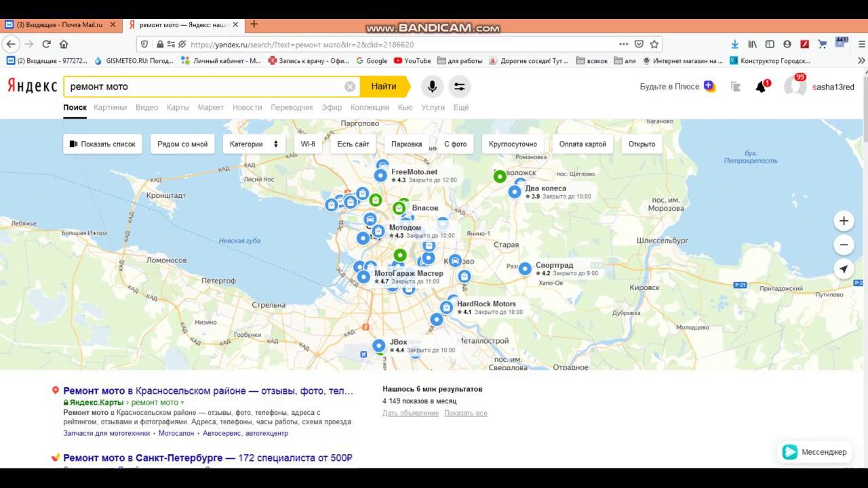Zoom in on the map
The height and width of the screenshot is (488, 868).
coord(844,221)
